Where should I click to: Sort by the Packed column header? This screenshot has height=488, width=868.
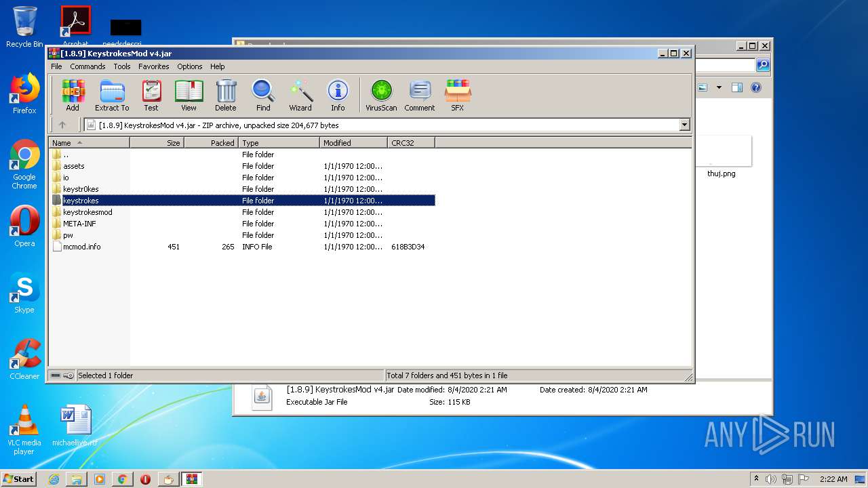coord(211,143)
